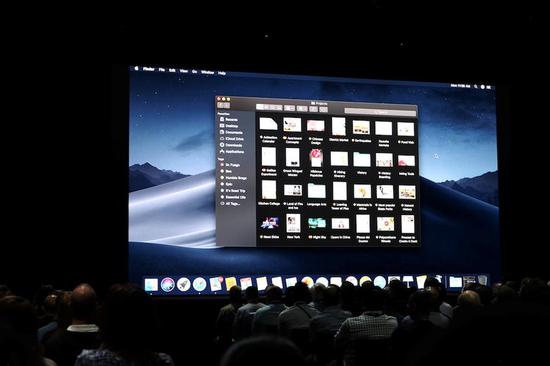Open Mail icon with badge in Dock
The image size is (550, 366).
(215, 284)
